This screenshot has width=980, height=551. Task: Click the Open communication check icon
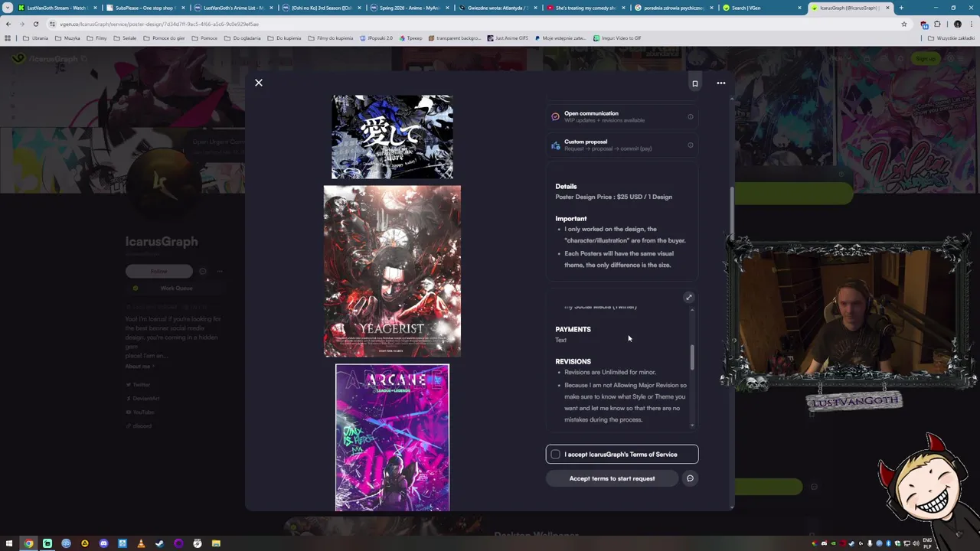pos(556,116)
